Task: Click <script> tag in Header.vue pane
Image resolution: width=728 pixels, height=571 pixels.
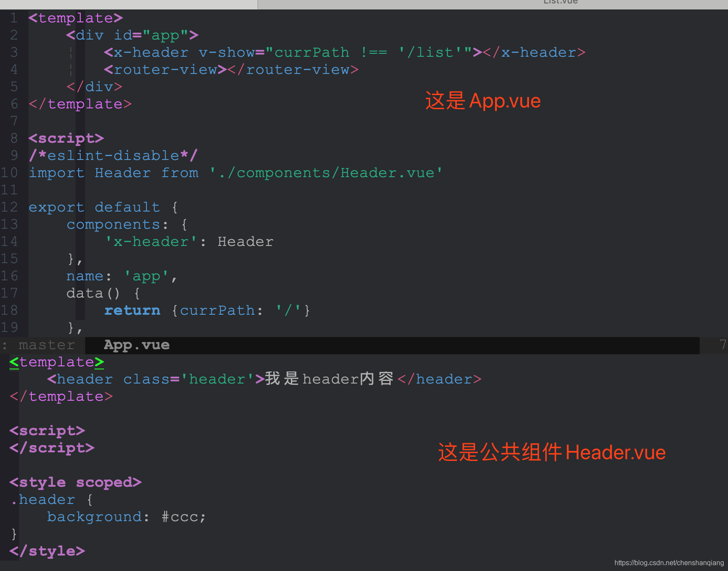Action: [x=47, y=431]
